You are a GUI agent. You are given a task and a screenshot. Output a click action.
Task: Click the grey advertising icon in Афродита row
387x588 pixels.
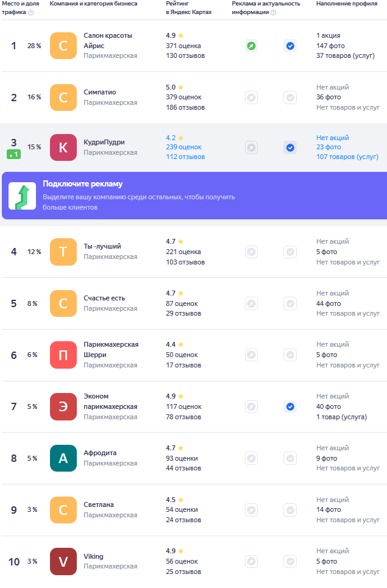(x=251, y=458)
